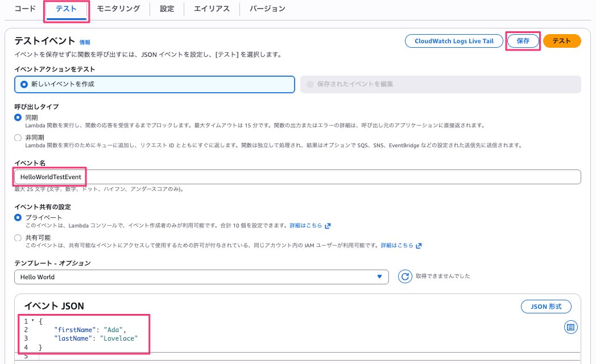
Task: Open the keyboard settings icon in the JSON editor
Action: pos(570,327)
